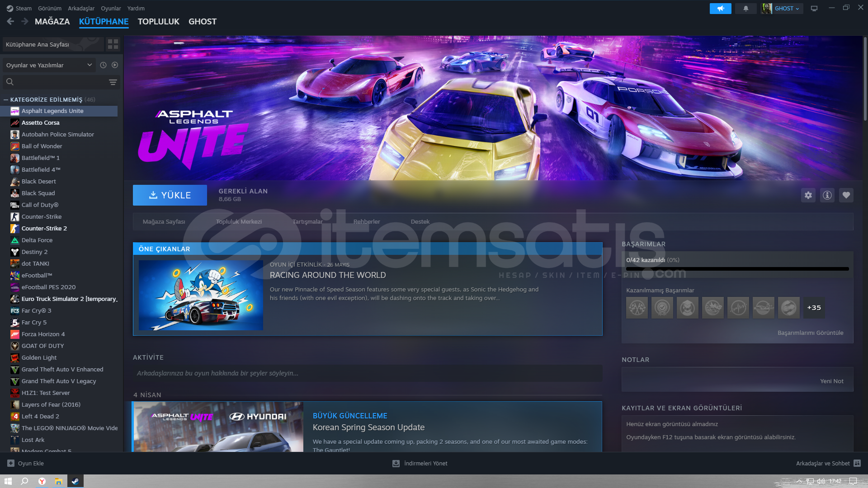This screenshot has height=488, width=868.
Task: Open the Arkadaşlar menu
Action: point(81,8)
